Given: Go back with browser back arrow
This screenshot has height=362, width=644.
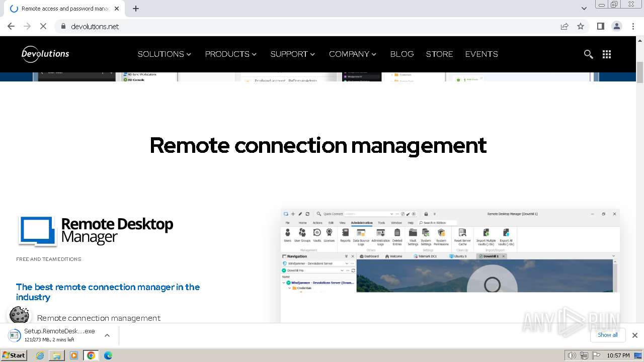Looking at the screenshot, I should tap(11, 26).
